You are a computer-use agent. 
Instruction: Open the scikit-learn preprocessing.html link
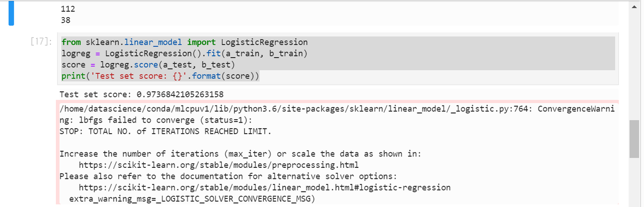(219, 165)
